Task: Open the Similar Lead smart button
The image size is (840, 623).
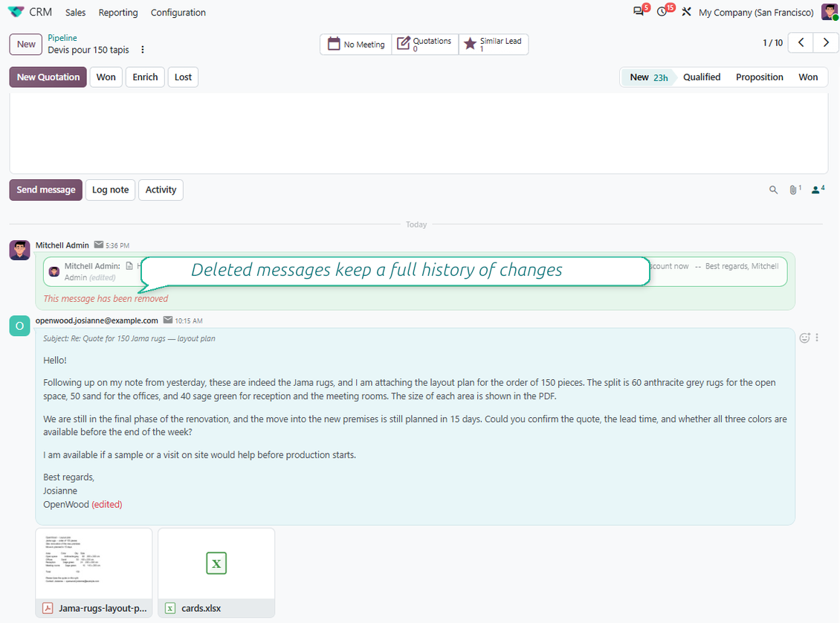Action: coord(494,44)
